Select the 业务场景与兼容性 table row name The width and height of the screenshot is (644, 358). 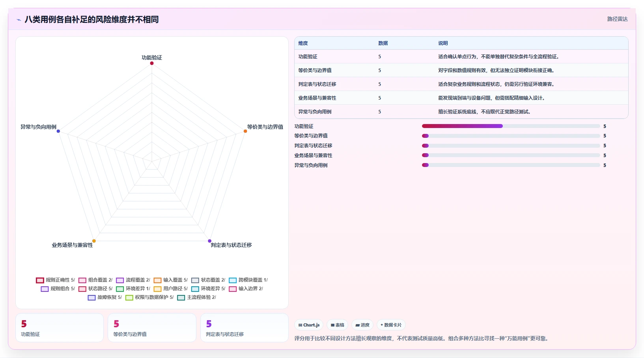click(317, 98)
